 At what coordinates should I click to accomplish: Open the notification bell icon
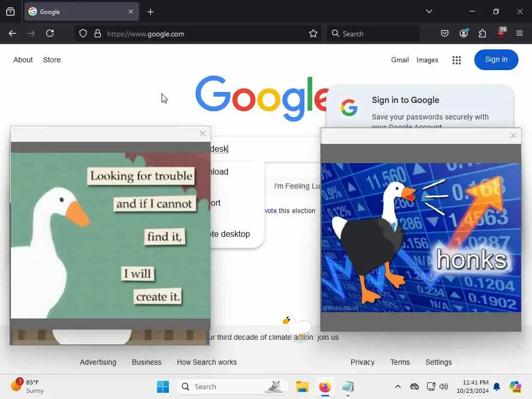(x=497, y=387)
